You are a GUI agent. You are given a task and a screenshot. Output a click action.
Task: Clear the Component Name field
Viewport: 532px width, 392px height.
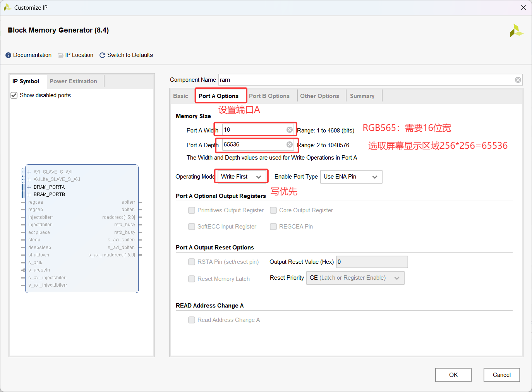[x=518, y=80]
